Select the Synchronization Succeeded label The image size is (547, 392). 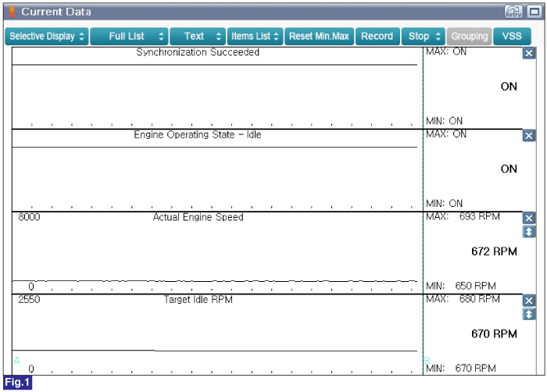click(x=198, y=52)
